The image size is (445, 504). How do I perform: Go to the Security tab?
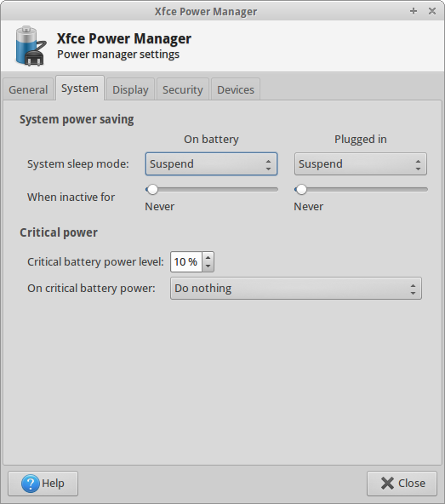tap(182, 89)
